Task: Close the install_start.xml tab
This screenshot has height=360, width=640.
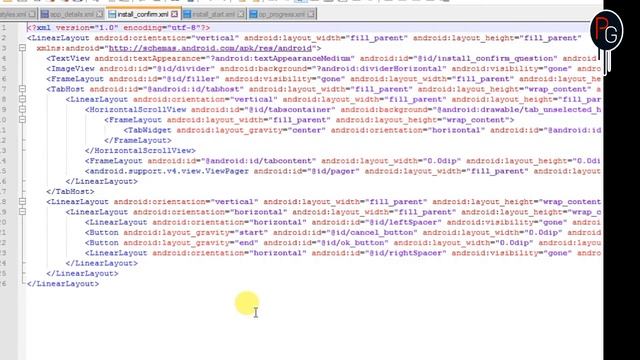Action: coord(241,14)
